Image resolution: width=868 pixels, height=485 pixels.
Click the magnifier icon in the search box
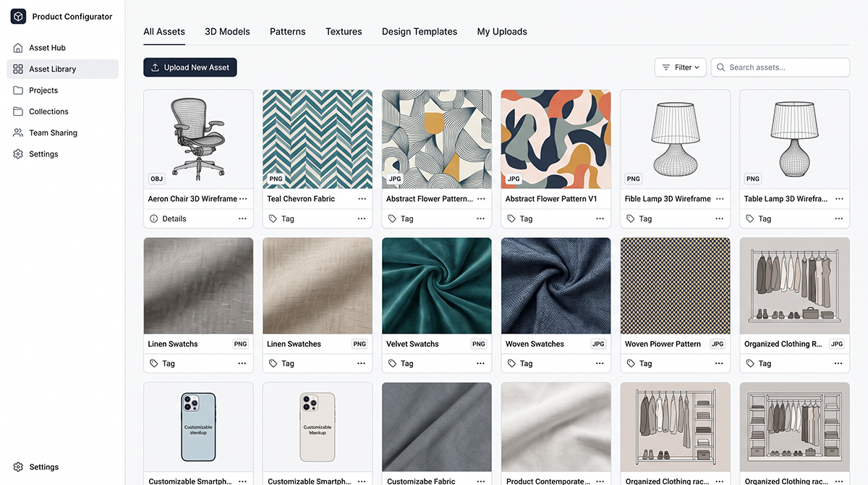[720, 67]
